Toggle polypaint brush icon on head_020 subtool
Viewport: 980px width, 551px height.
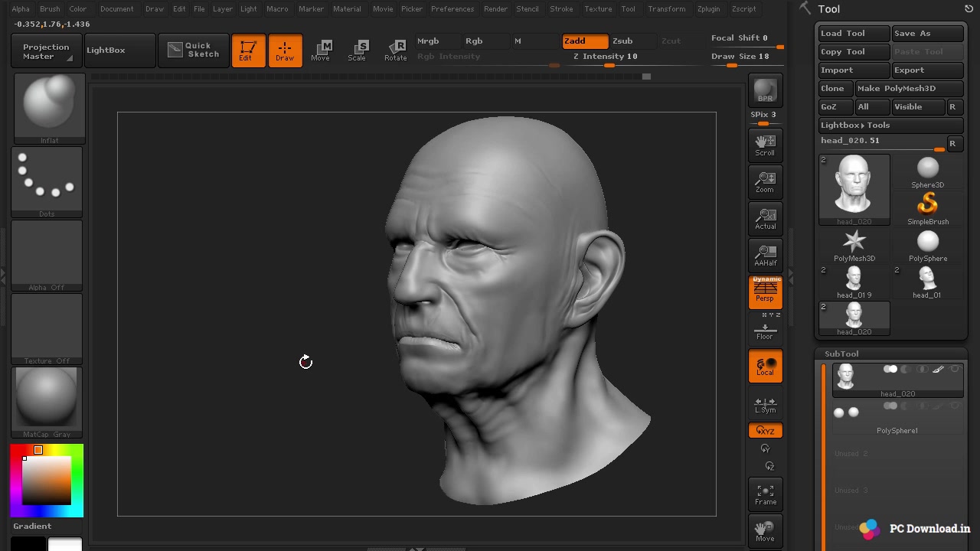click(938, 370)
